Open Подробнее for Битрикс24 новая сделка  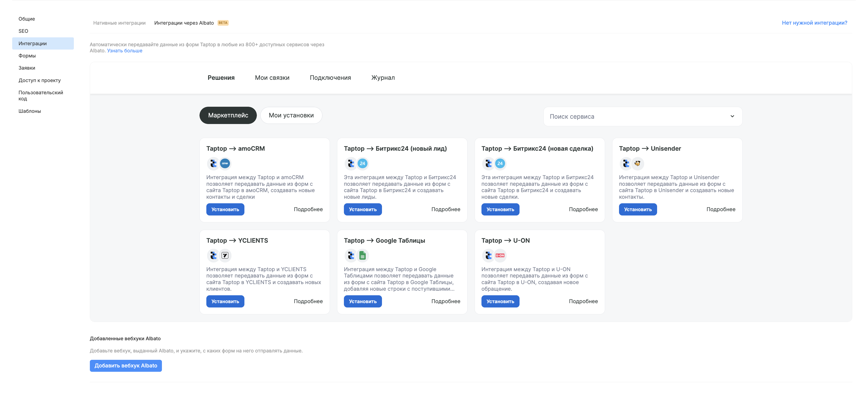pos(583,209)
